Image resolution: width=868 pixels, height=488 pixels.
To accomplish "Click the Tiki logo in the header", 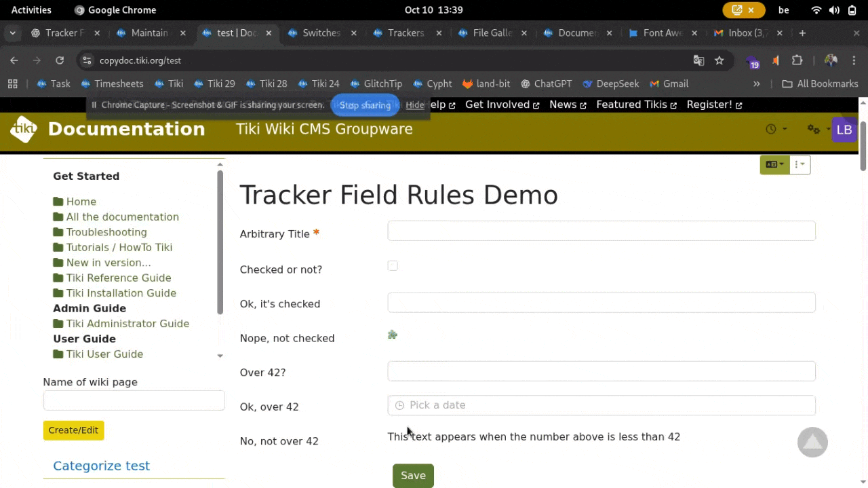I will tap(24, 129).
